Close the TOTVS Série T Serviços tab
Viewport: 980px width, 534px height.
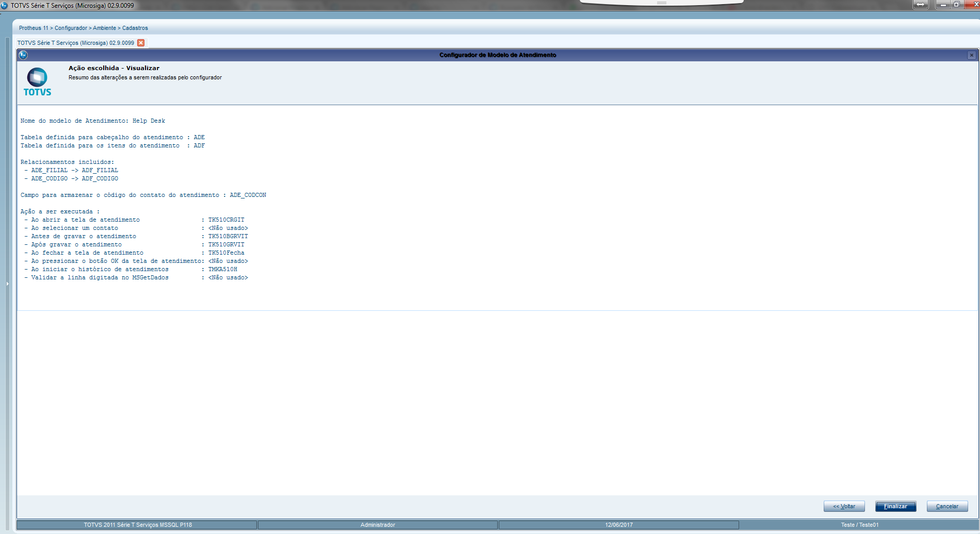(x=141, y=43)
